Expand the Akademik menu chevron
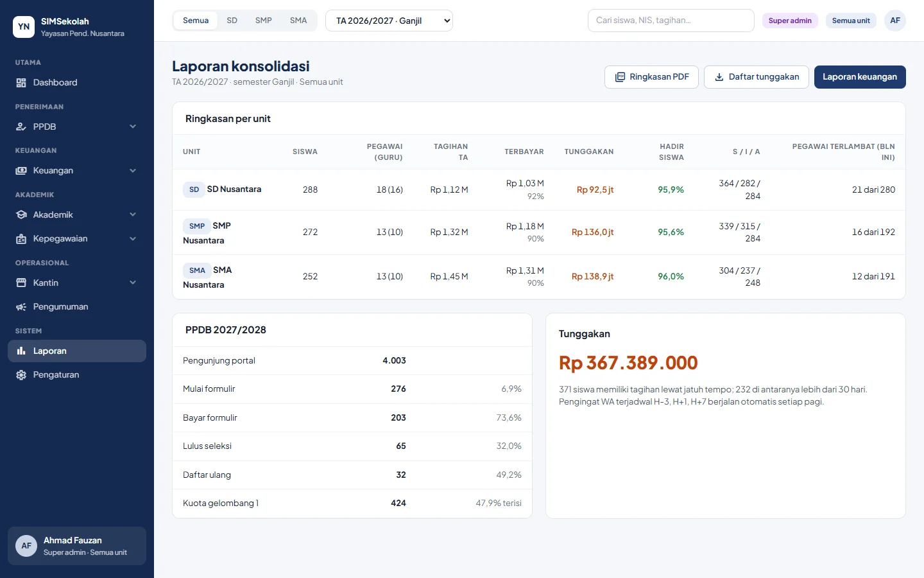 (133, 215)
